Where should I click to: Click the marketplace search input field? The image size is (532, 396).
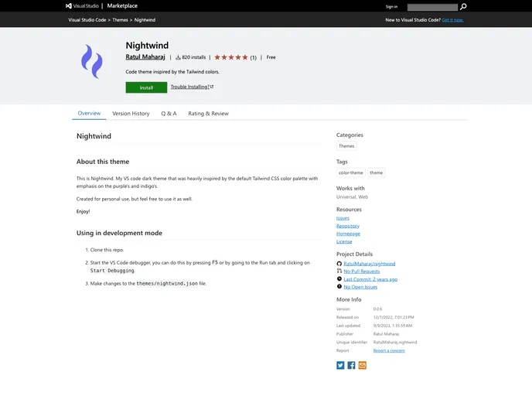click(x=431, y=6)
